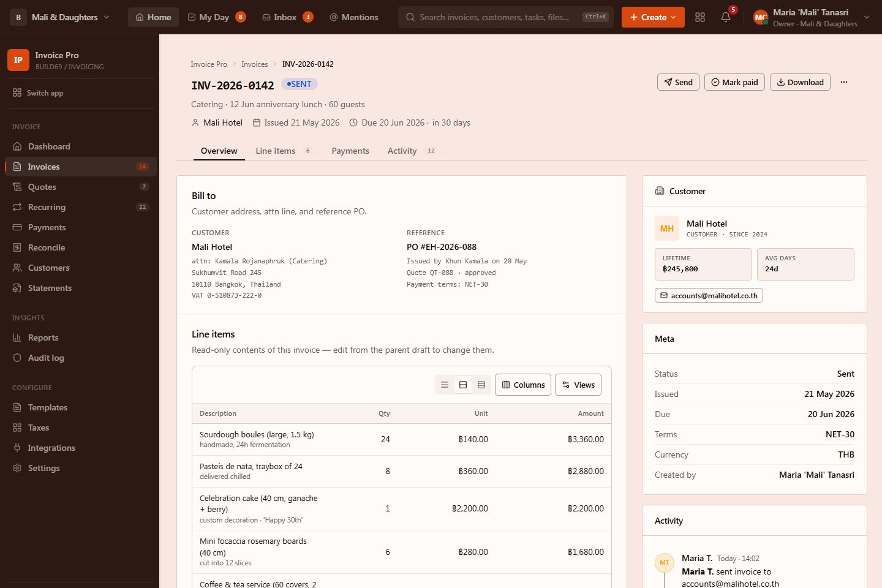Open Integrations in the sidebar
This screenshot has height=588, width=882.
(81, 448)
